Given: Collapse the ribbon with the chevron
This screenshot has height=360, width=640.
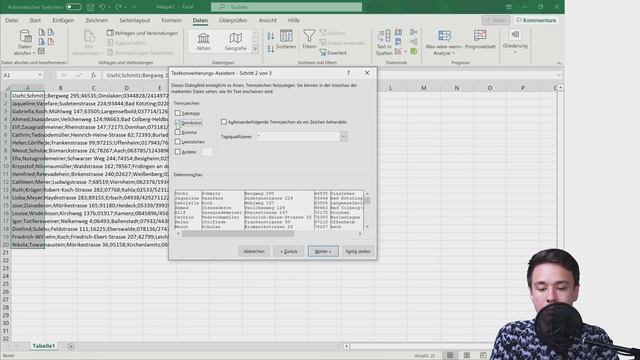Looking at the screenshot, I should [x=559, y=63].
